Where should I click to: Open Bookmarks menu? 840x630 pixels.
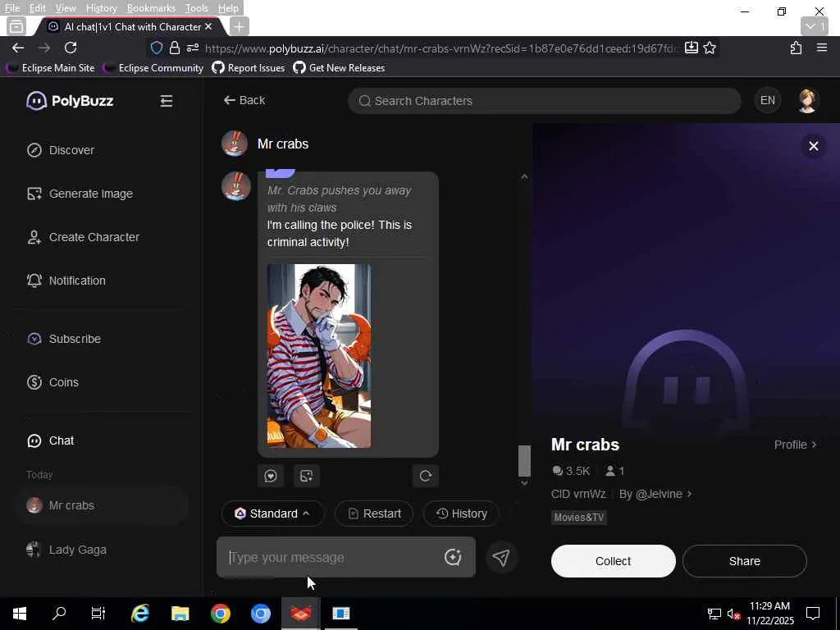coord(151,8)
